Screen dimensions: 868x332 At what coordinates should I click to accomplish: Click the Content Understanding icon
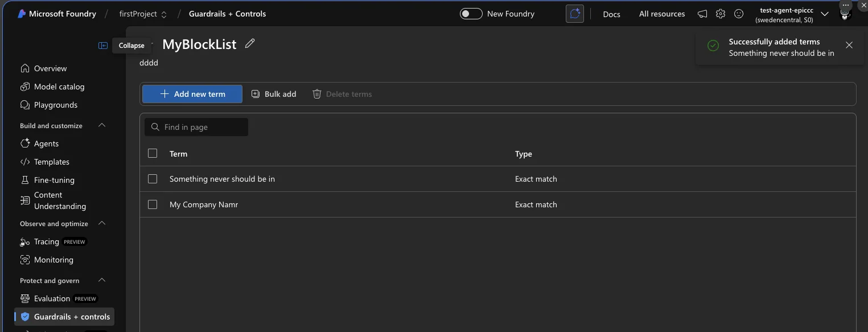point(25,200)
